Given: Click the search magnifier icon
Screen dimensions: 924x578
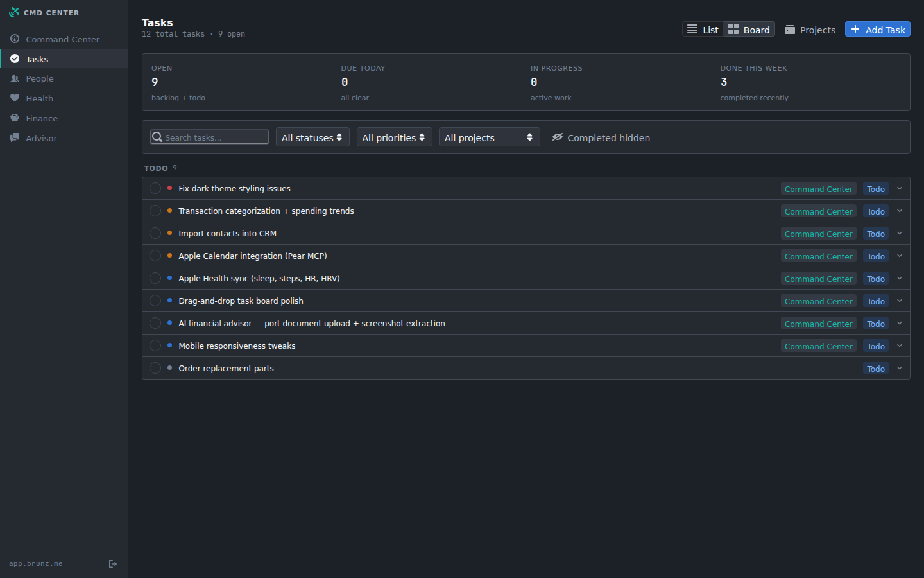Looking at the screenshot, I should (x=157, y=137).
